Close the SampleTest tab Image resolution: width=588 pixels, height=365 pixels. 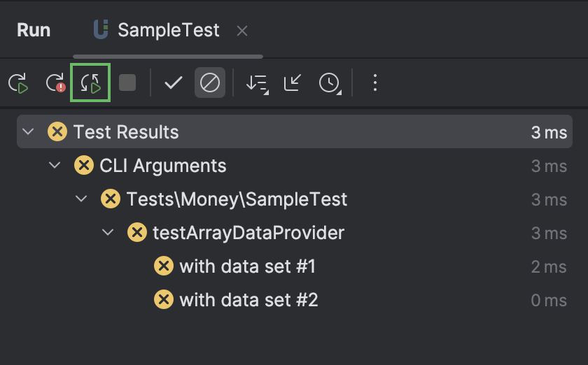pyautogui.click(x=242, y=31)
